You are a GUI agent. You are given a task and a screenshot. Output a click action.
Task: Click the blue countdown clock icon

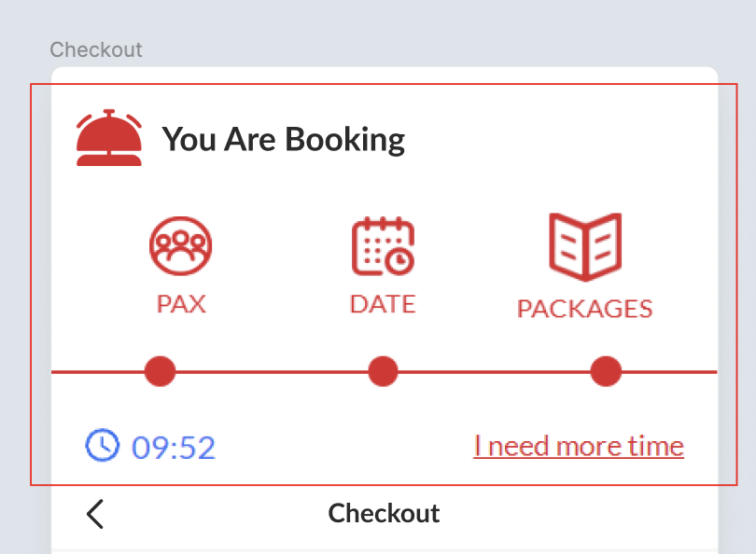point(103,446)
